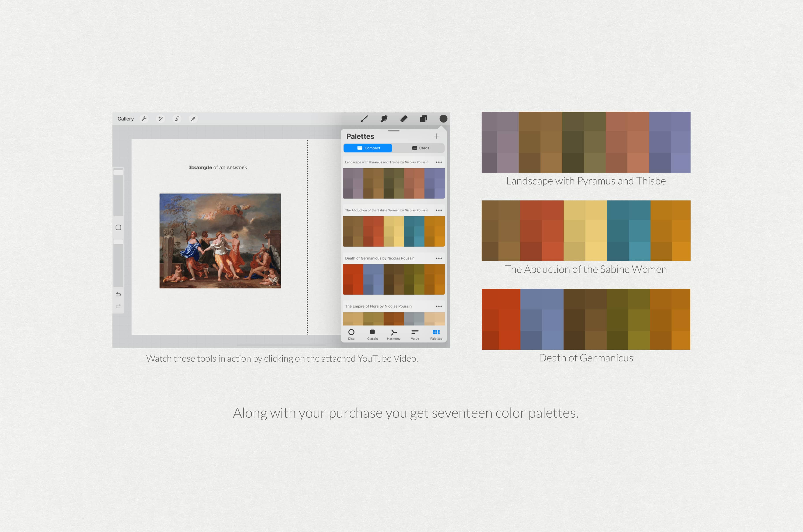Select the Smudge tool
The image size is (803, 532).
[384, 118]
